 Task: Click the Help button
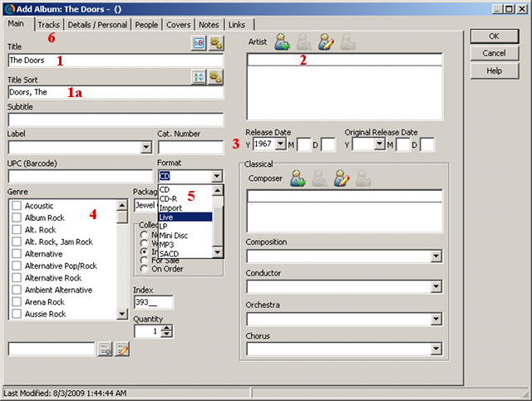click(x=494, y=71)
